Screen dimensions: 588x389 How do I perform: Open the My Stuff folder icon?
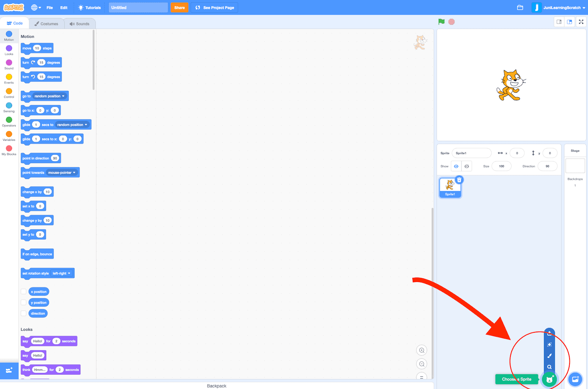(x=520, y=7)
